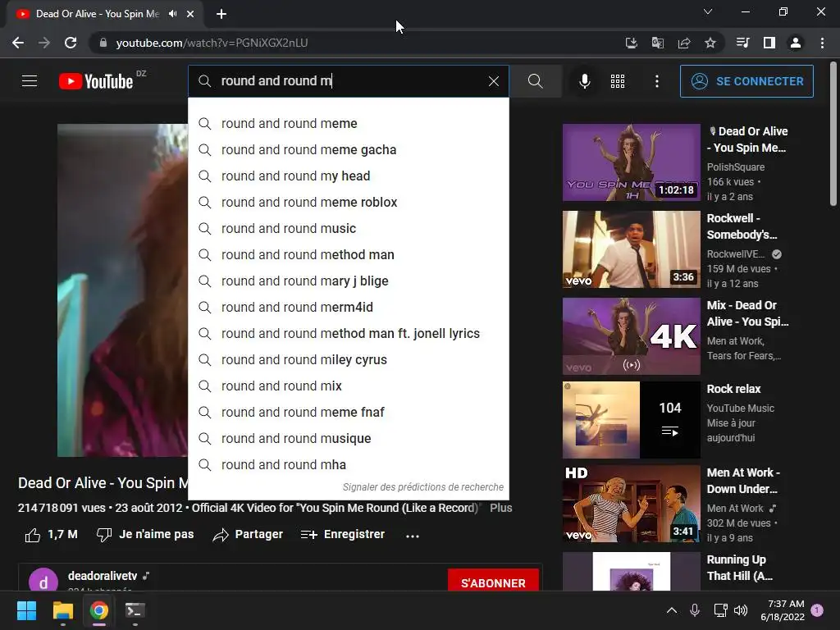
Task: Open the terminal app on the taskbar
Action: click(134, 610)
